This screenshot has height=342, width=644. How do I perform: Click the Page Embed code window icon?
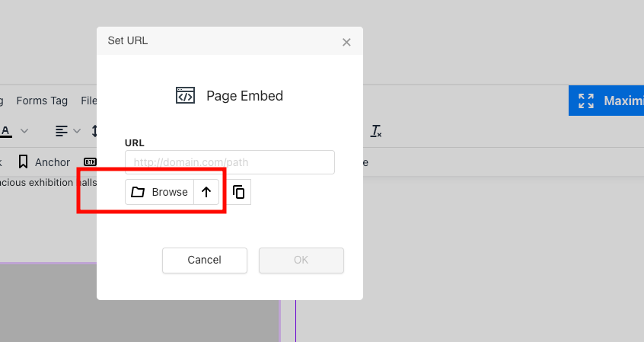point(185,96)
